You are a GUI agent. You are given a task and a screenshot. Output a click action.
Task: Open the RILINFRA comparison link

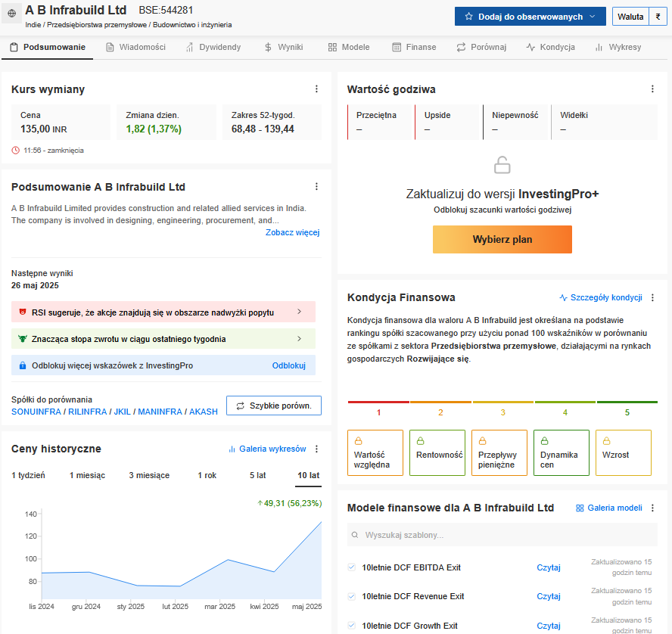(88, 412)
